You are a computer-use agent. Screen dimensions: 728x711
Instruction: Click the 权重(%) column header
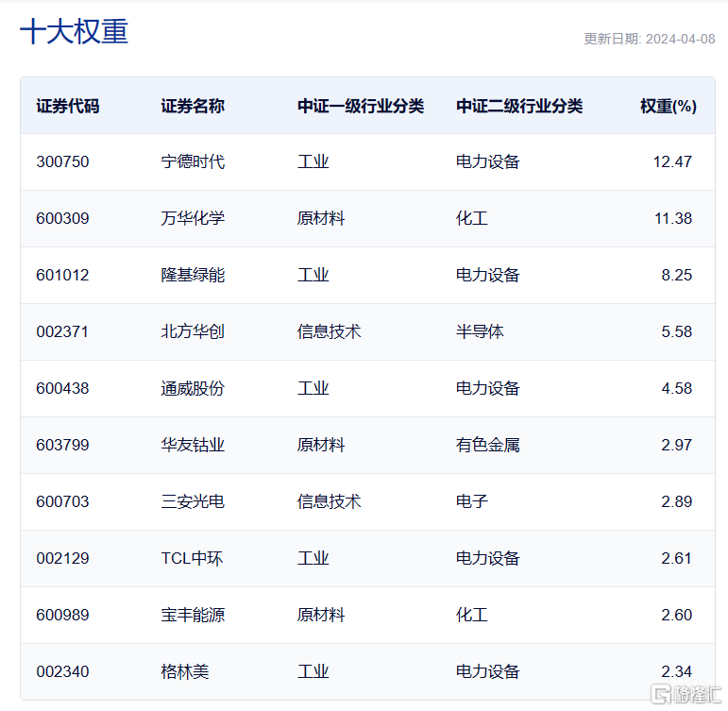(x=669, y=106)
